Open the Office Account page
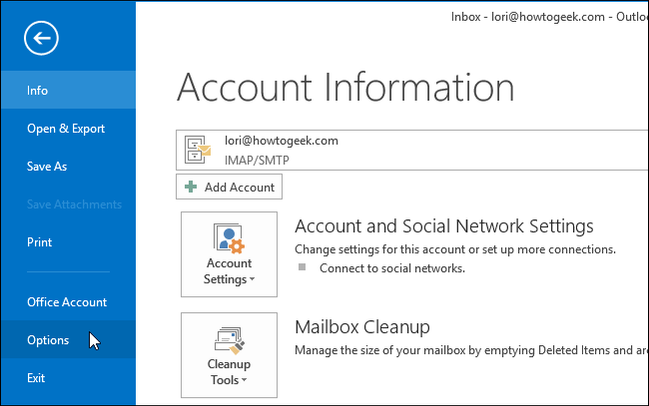The image size is (649, 406). [x=68, y=302]
